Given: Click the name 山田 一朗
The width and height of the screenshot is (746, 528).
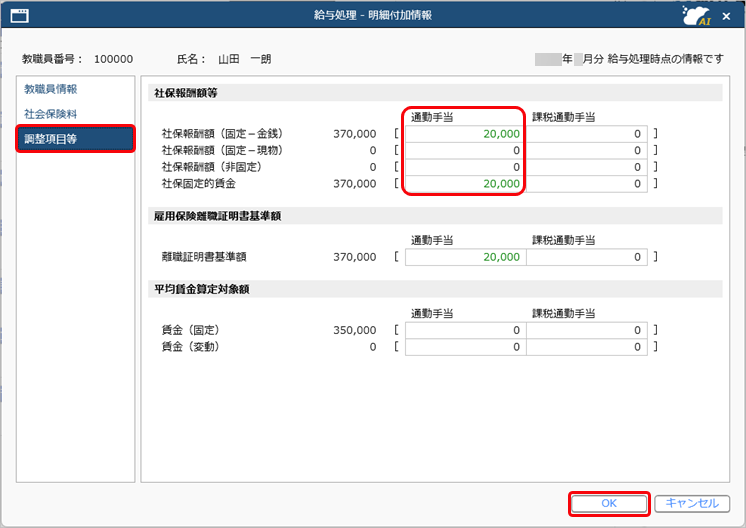Looking at the screenshot, I should [x=245, y=59].
